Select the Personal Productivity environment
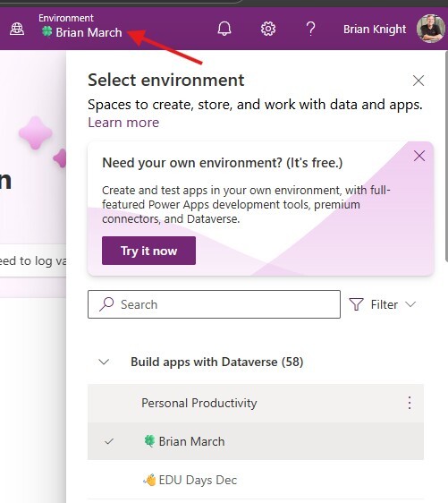Screen dimensions: 448x503 click(256, 403)
